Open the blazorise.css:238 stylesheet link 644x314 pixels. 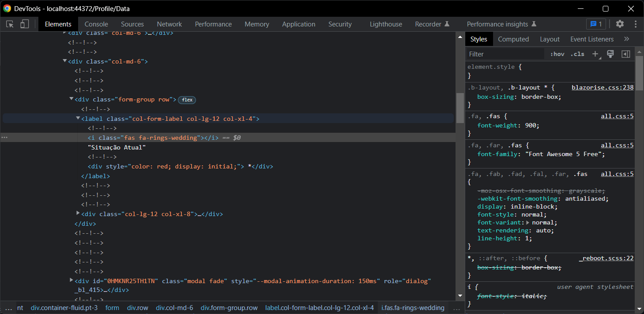coord(602,87)
